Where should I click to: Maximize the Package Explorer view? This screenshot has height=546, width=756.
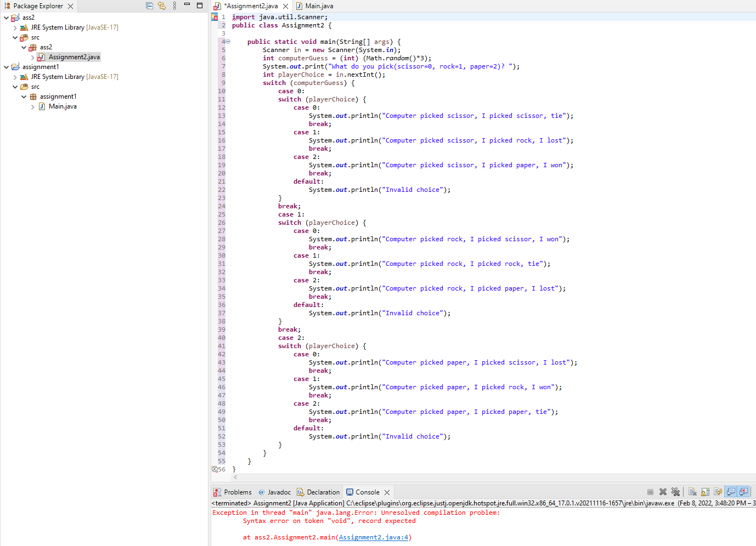(200, 5)
